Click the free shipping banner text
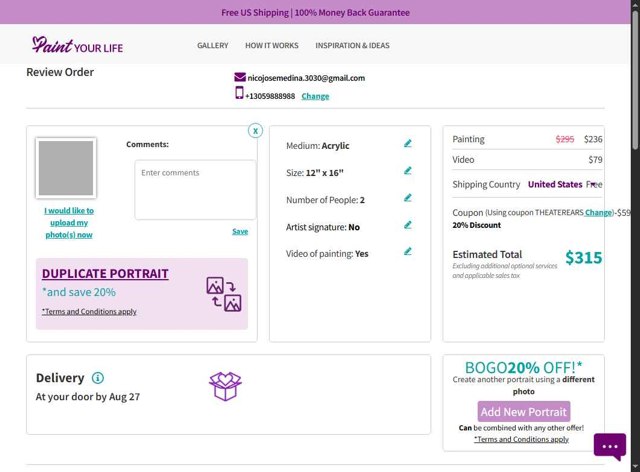The width and height of the screenshot is (640, 472). (x=315, y=13)
